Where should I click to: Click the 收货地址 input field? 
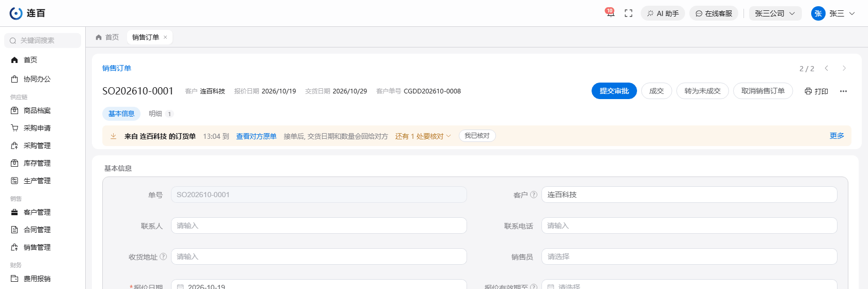pyautogui.click(x=319, y=256)
